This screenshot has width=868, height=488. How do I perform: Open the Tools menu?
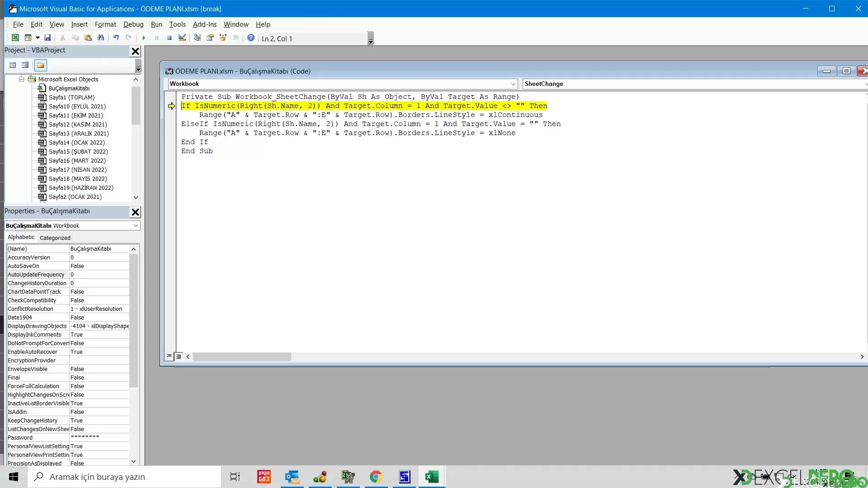tap(177, 24)
